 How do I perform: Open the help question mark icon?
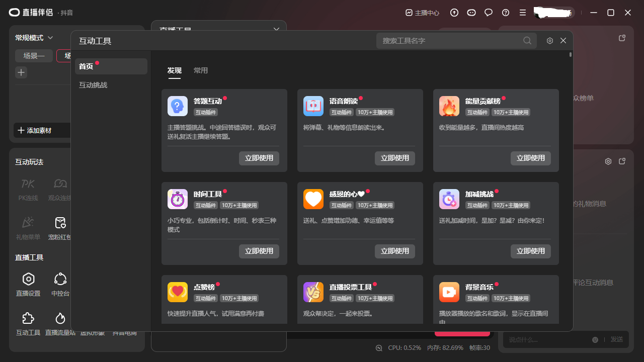(x=506, y=13)
